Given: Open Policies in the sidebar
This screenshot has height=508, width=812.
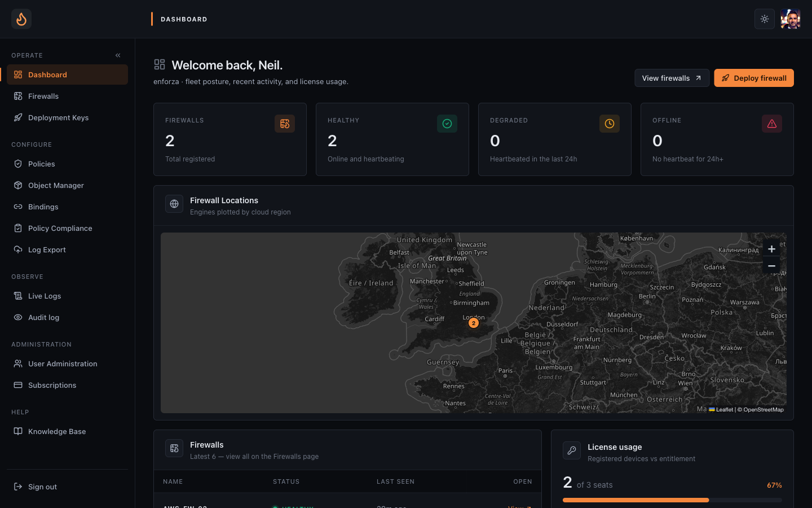Looking at the screenshot, I should tap(67, 164).
